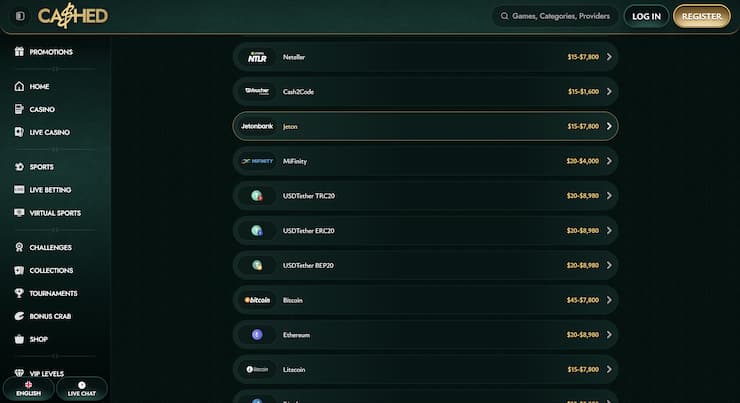Click the Bitcoin $45-$7,800 limit text
Image resolution: width=740 pixels, height=403 pixels.
click(x=583, y=300)
